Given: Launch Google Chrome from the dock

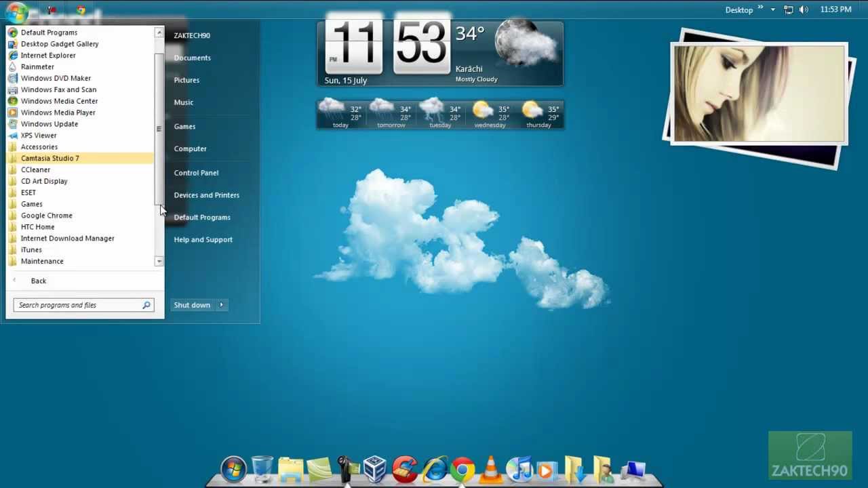Looking at the screenshot, I should [462, 468].
